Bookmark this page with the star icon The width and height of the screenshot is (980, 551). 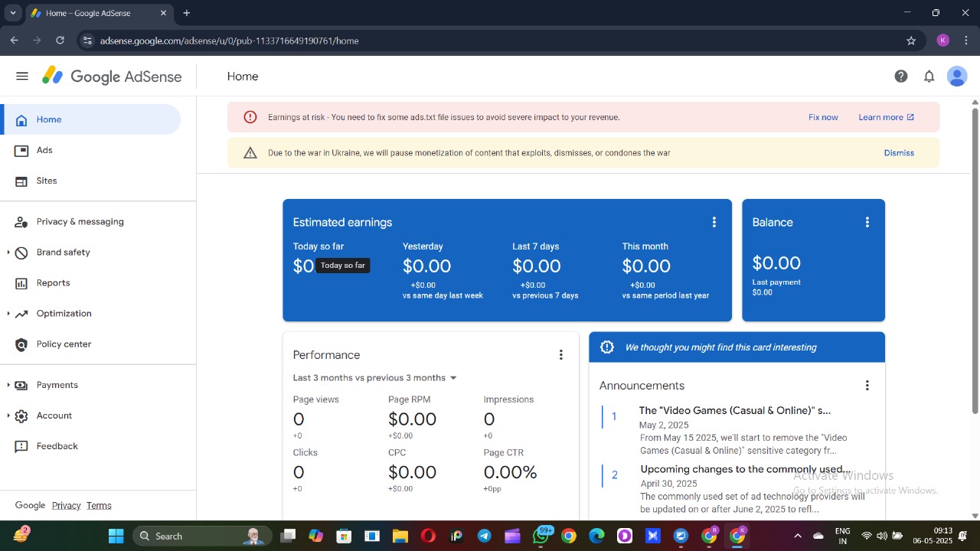tap(911, 41)
